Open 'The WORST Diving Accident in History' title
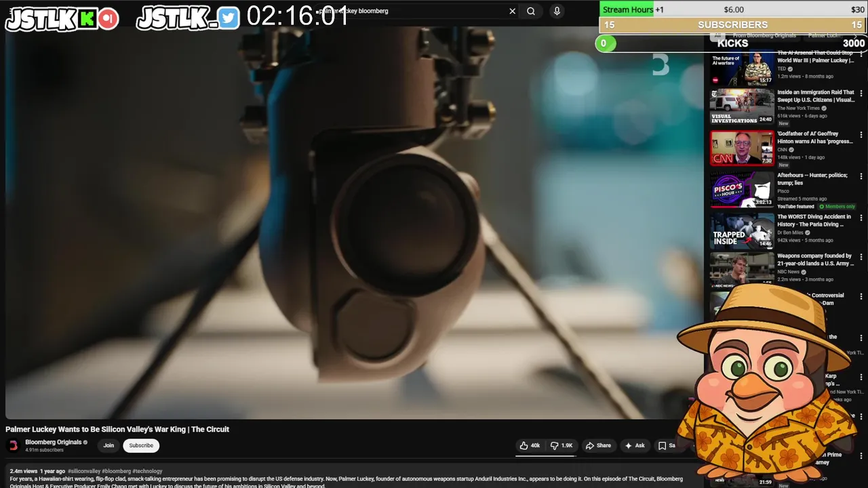This screenshot has width=868, height=488. pos(816,220)
